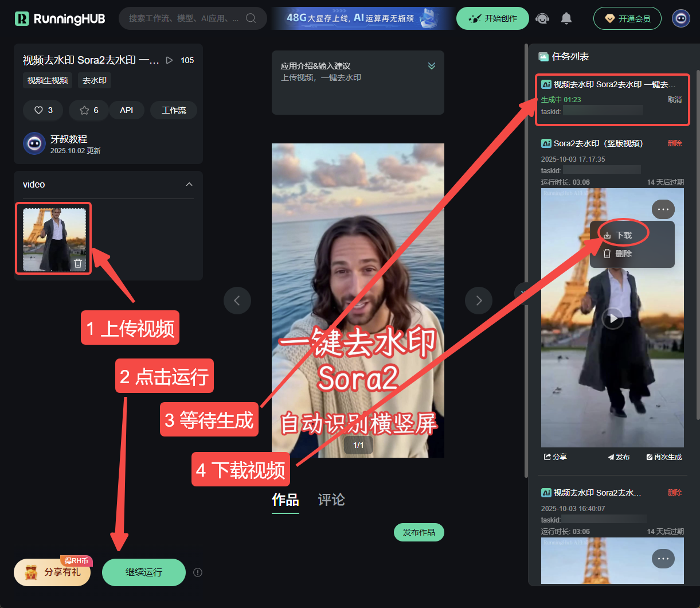Delete the uploaded video via trash icon
The image size is (700, 608).
79,263
